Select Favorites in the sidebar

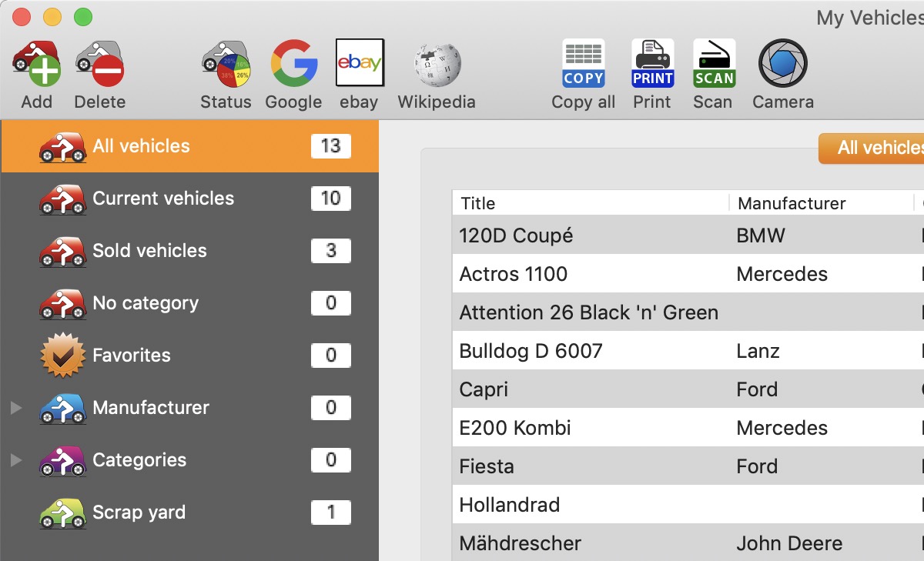click(189, 356)
